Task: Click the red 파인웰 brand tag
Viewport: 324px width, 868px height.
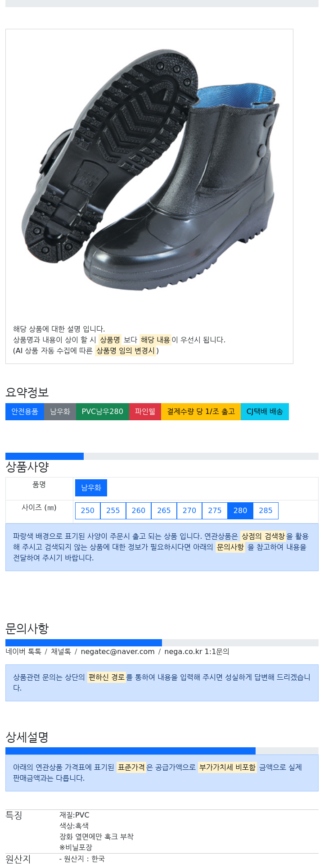Action: coord(145,412)
